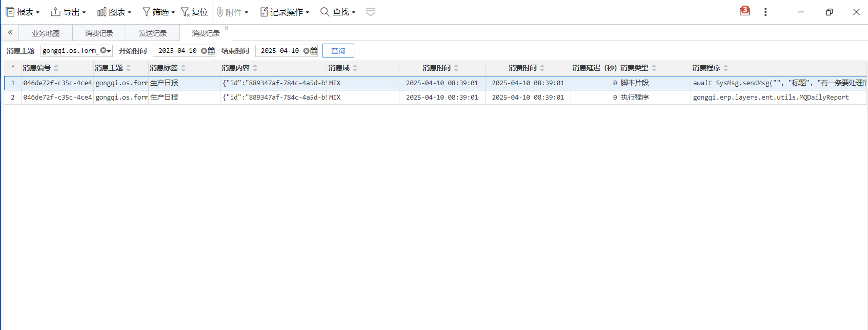
Task: Restore down the application window
Action: coord(829,12)
